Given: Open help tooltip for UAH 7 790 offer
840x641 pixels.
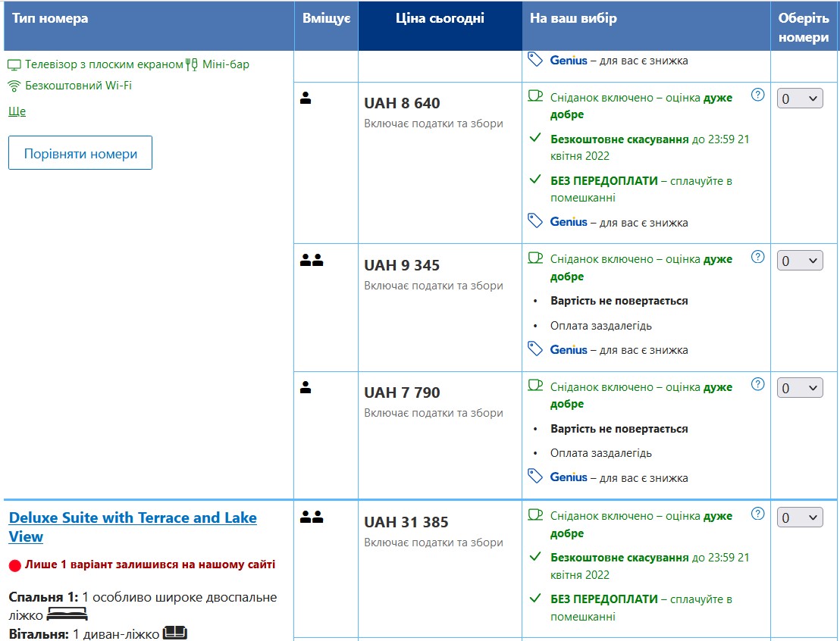Looking at the screenshot, I should pos(757,384).
